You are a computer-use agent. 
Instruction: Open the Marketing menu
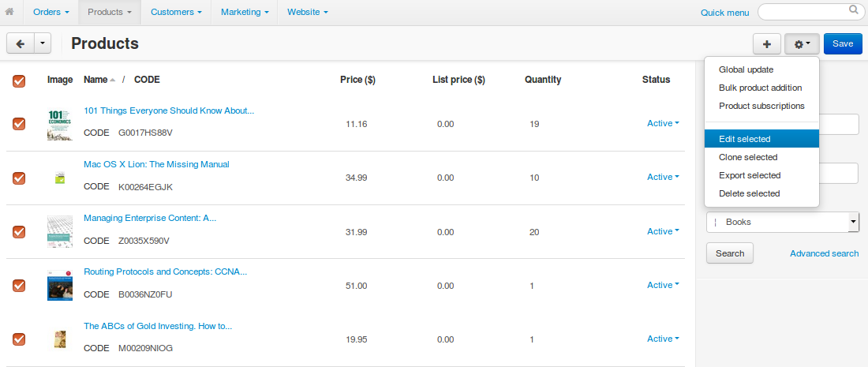pyautogui.click(x=244, y=12)
